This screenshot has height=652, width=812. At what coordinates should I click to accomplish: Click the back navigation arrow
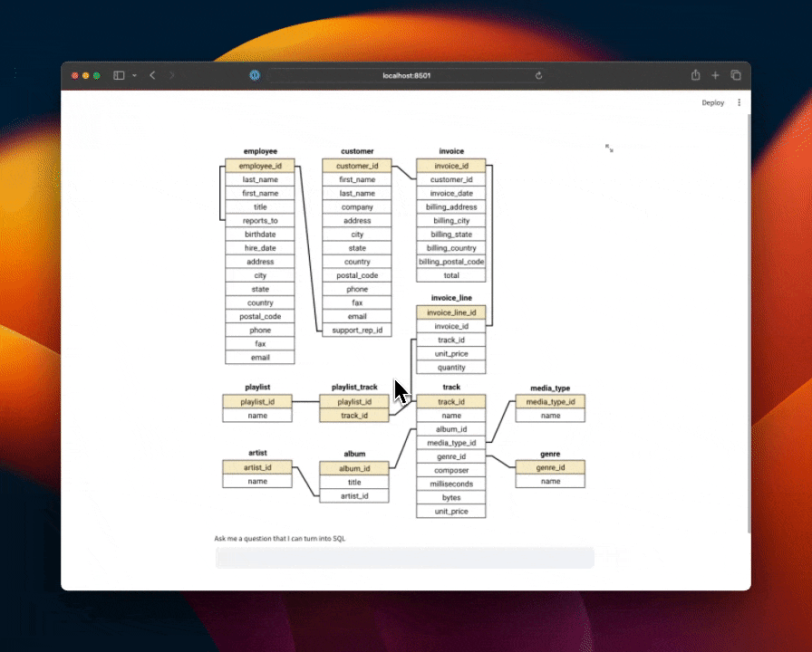tap(152, 76)
